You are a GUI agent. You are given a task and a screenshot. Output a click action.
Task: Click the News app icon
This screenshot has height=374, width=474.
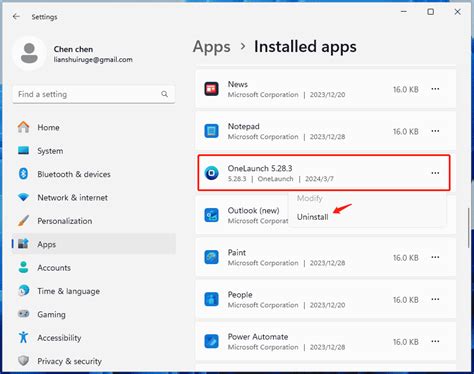pos(211,89)
